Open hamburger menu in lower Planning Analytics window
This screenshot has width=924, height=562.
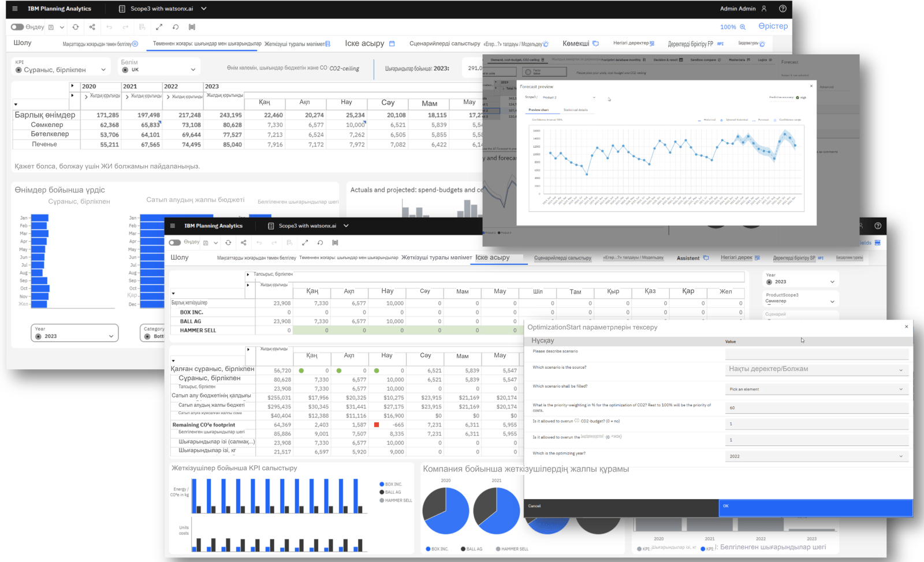pyautogui.click(x=172, y=226)
